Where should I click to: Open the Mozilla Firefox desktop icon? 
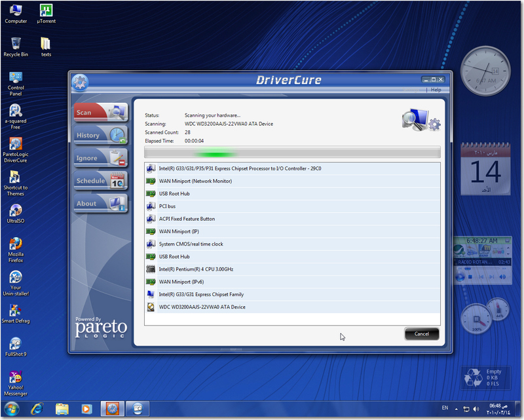[x=16, y=250]
